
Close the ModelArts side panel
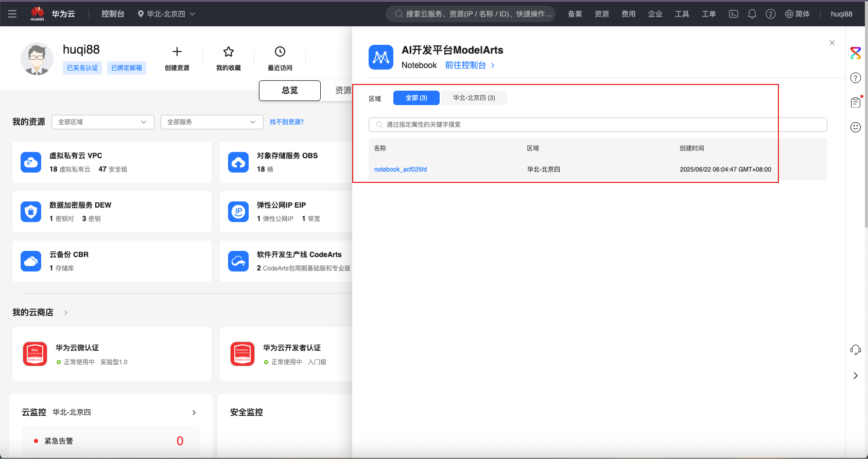pyautogui.click(x=832, y=43)
